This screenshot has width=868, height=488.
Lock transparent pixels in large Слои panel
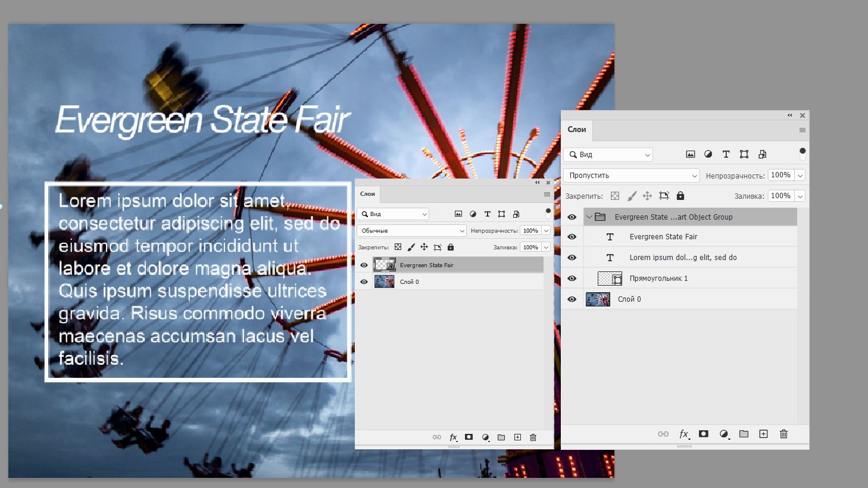[615, 196]
